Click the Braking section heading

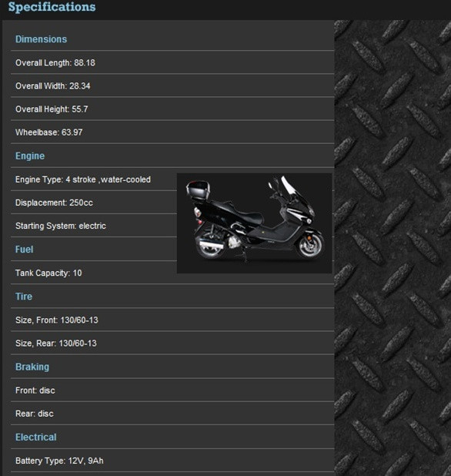pos(32,367)
